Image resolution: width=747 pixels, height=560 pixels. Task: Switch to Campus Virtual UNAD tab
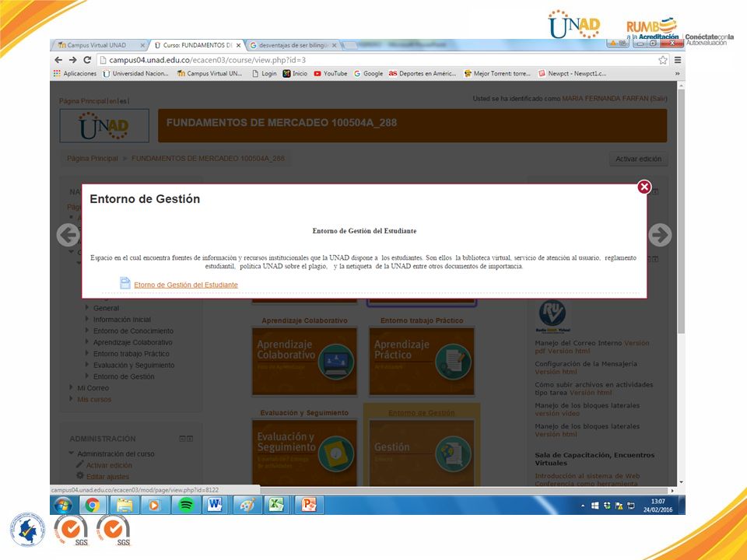click(98, 45)
